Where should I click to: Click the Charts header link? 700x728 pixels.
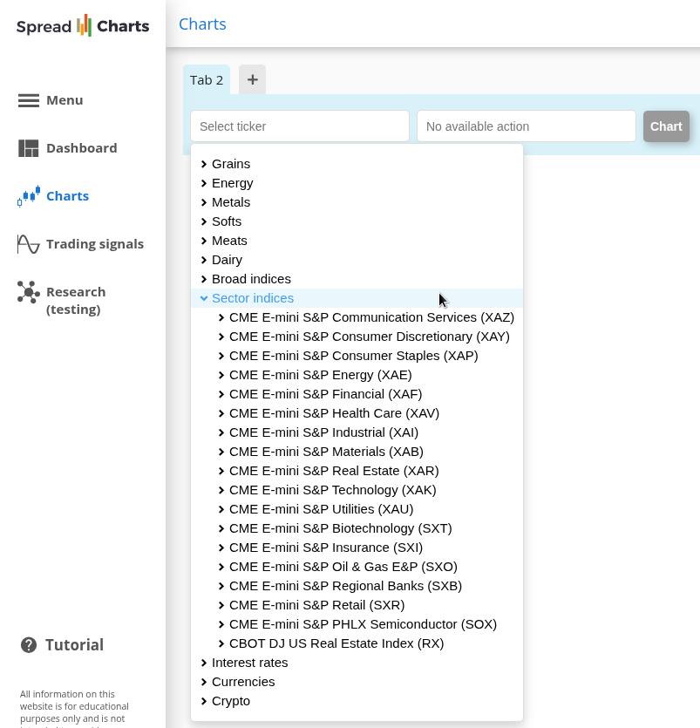coord(202,24)
